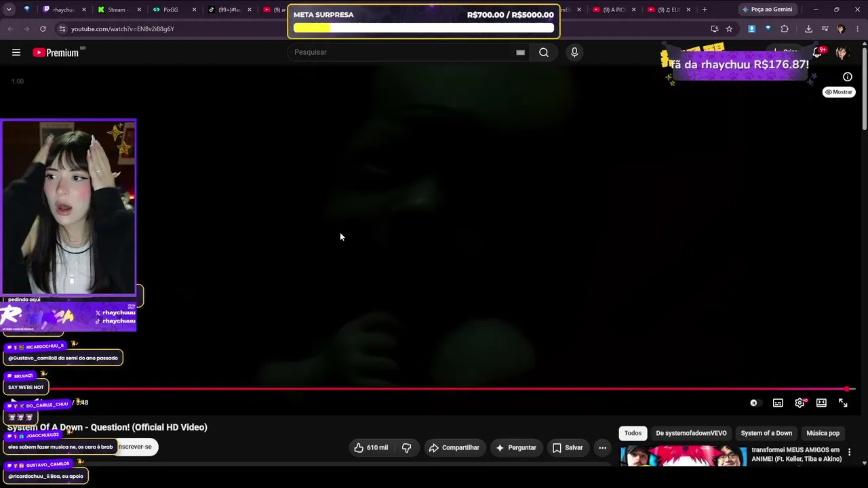Click the install/cast screen icon in address bar
Screen dimensions: 868x488
(x=714, y=28)
